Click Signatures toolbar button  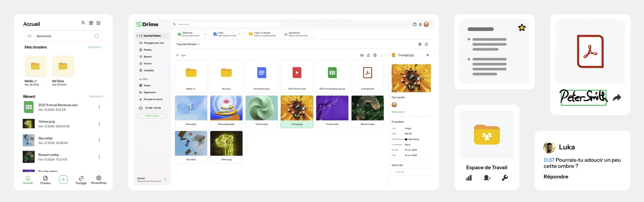click(298, 34)
